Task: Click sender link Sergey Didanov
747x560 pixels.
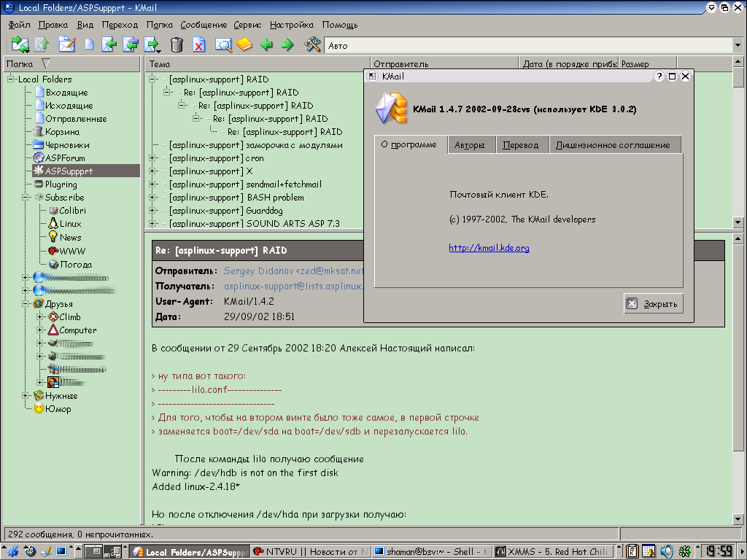Action: point(293,271)
